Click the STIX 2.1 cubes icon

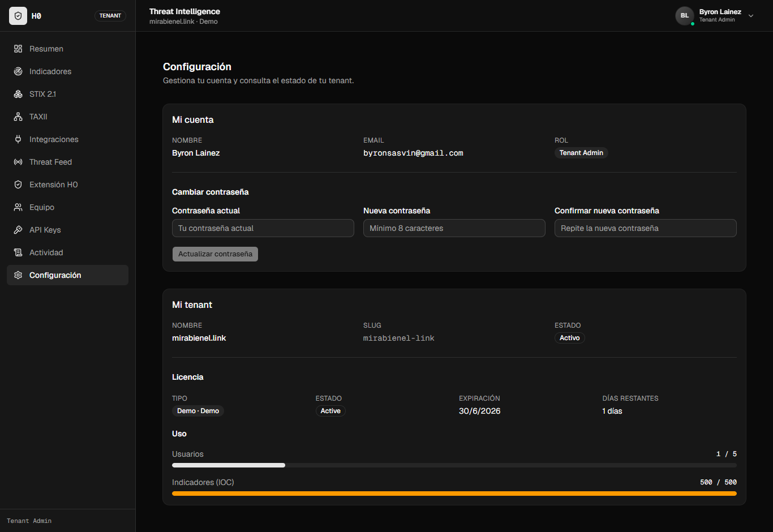click(x=18, y=94)
